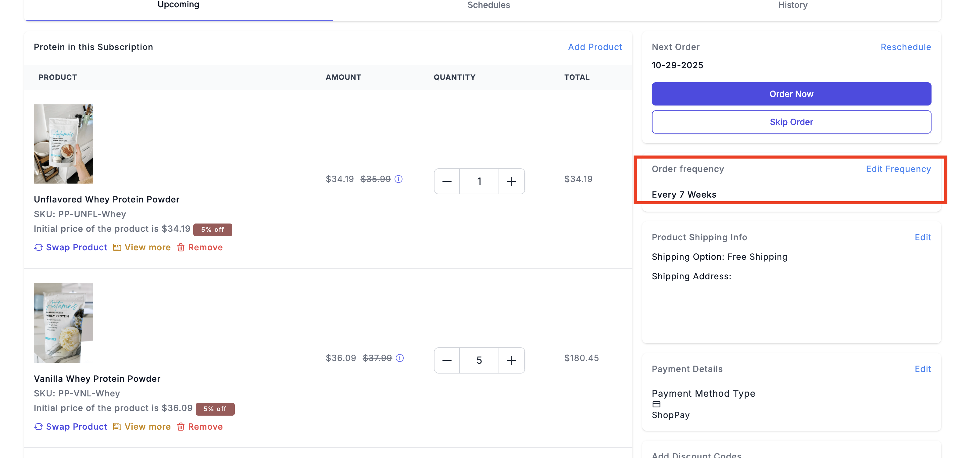The image size is (980, 458).
Task: Open the Schedules tab
Action: coord(488,5)
